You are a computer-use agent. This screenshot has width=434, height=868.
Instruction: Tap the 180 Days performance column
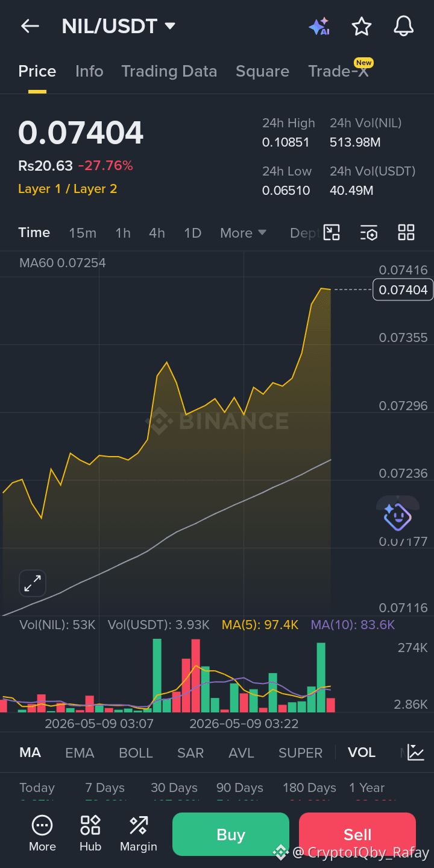[x=309, y=788]
